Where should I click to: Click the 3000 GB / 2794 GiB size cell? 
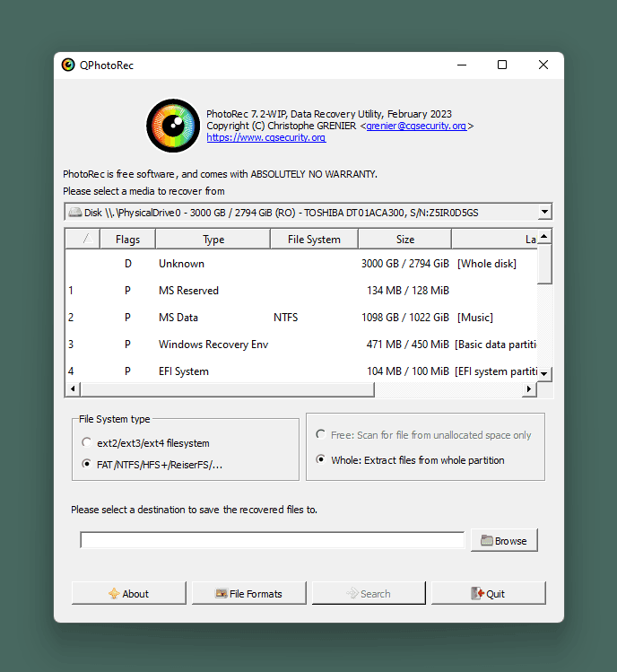click(x=405, y=264)
